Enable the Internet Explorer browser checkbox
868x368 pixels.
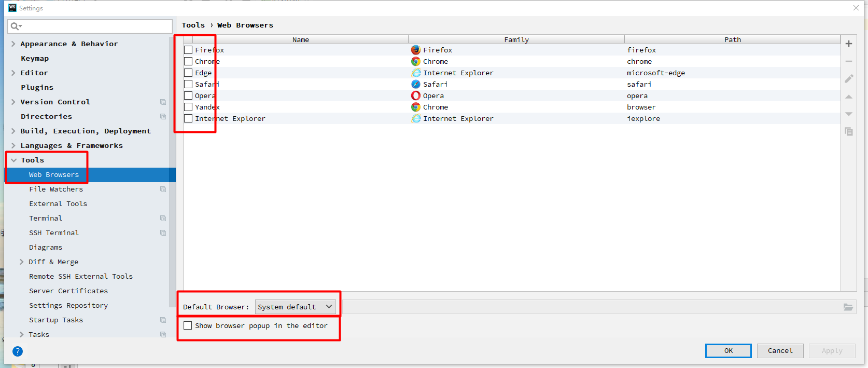coord(188,118)
